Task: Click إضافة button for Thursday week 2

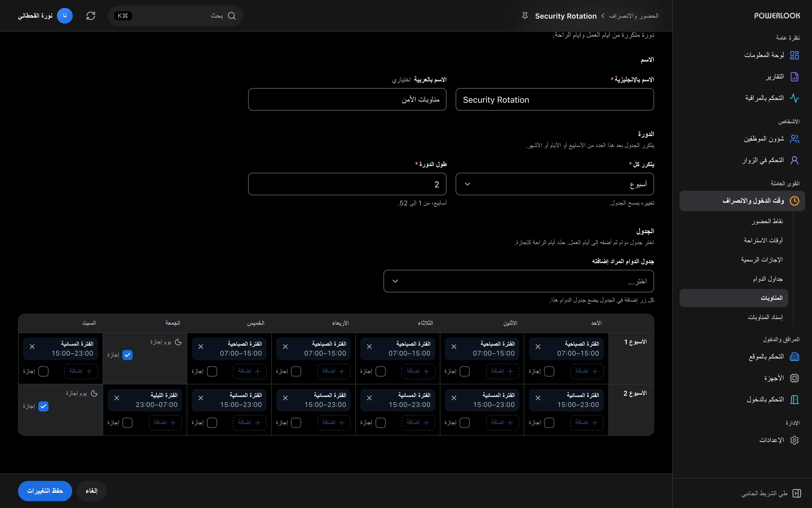Action: [250, 423]
